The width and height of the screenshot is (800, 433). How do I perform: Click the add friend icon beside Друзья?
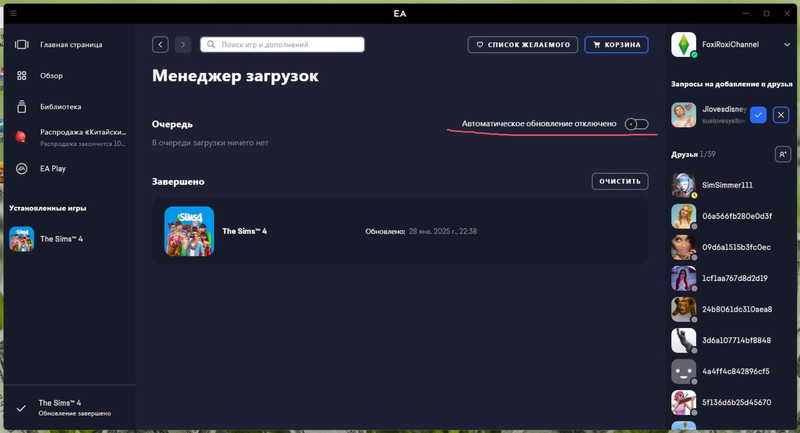[x=783, y=154]
